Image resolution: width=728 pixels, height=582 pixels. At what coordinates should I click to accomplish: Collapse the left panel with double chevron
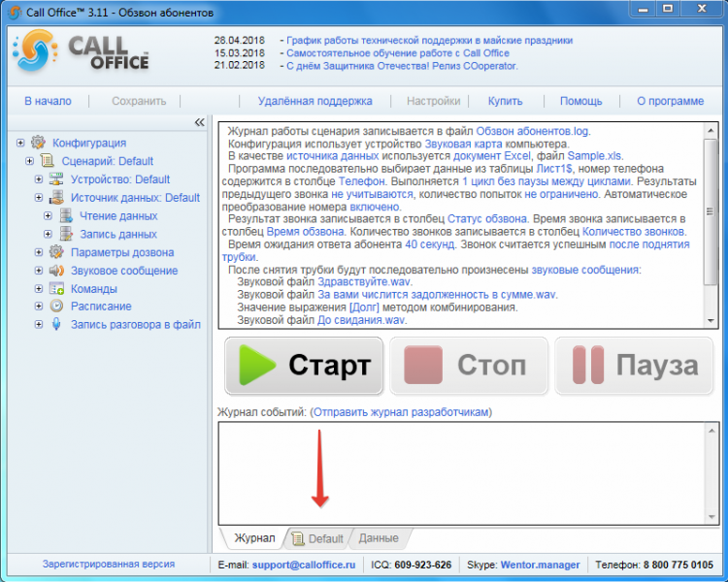coord(199,122)
